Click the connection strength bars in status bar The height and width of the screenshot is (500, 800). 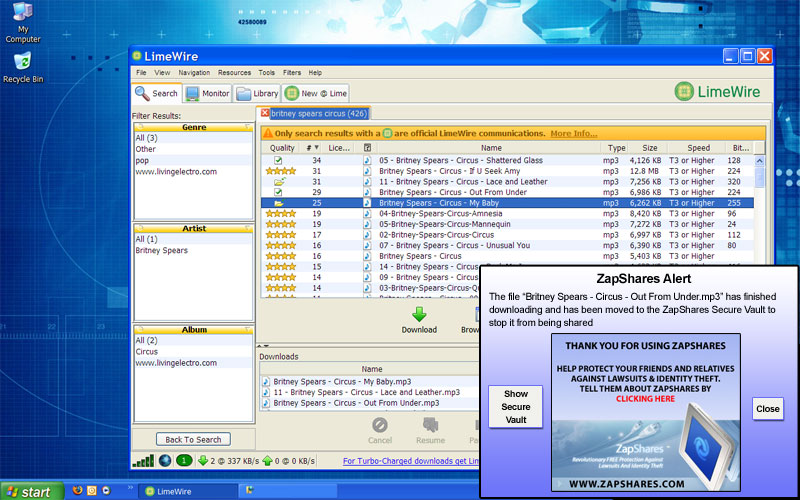(143, 461)
